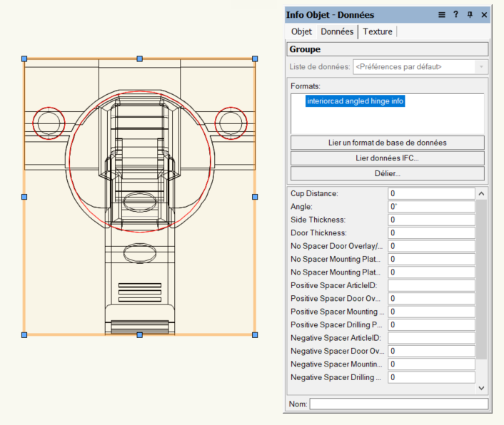The height and width of the screenshot is (425, 504).
Task: Switch to the Texture tab
Action: (378, 31)
